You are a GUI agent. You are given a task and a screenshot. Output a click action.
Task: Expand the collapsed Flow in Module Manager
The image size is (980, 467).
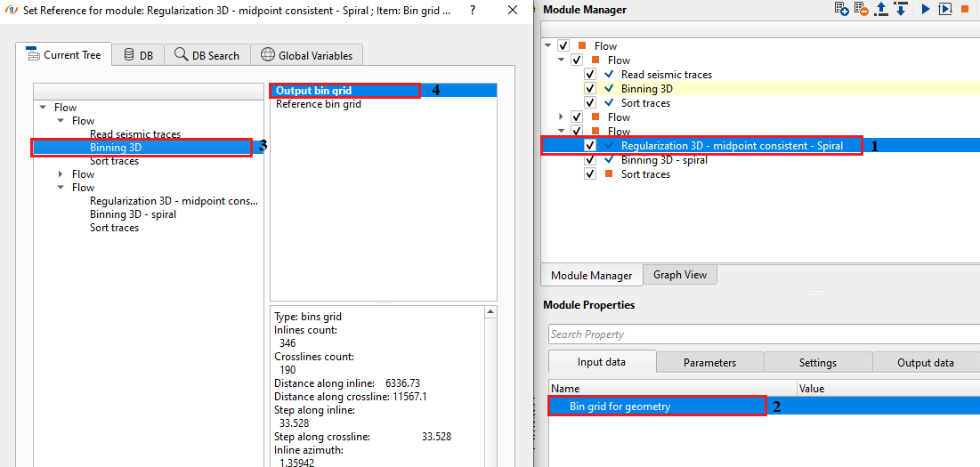[562, 117]
